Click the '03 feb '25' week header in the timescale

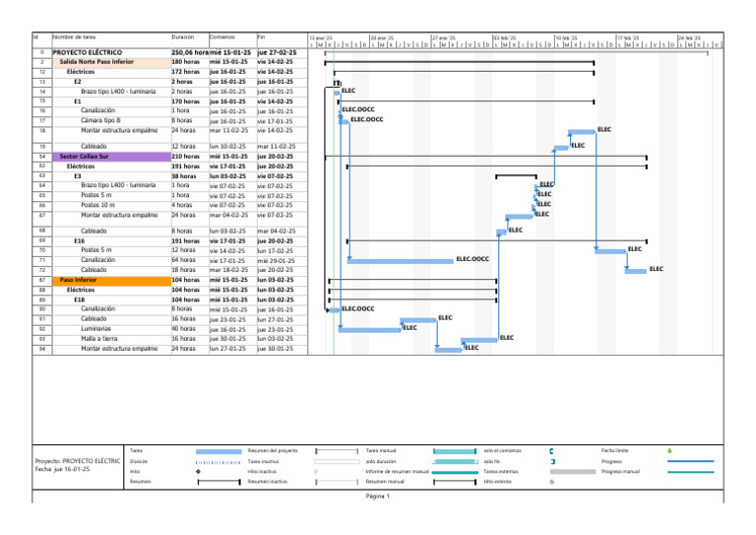coord(505,37)
